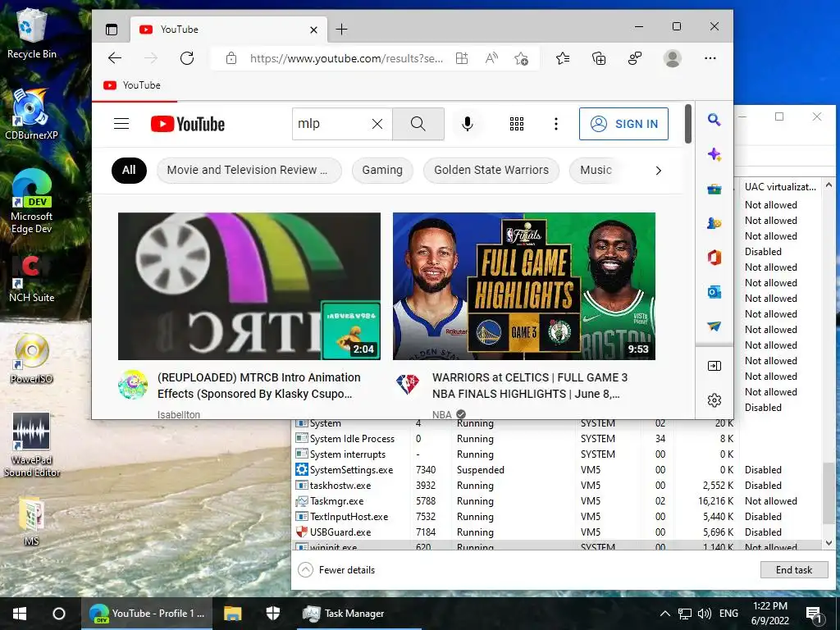The width and height of the screenshot is (840, 630).
Task: Open the Edge sidebar Outlook icon
Action: [x=714, y=292]
